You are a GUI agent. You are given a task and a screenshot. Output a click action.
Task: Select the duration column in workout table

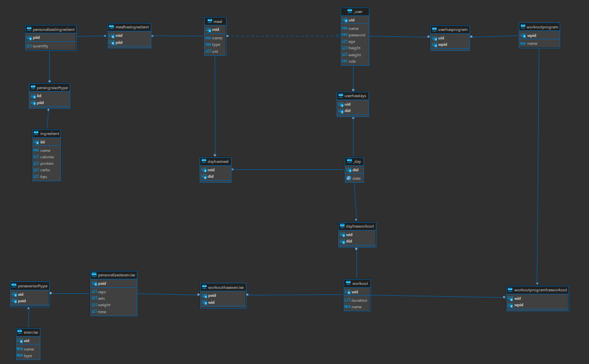pyautogui.click(x=359, y=300)
